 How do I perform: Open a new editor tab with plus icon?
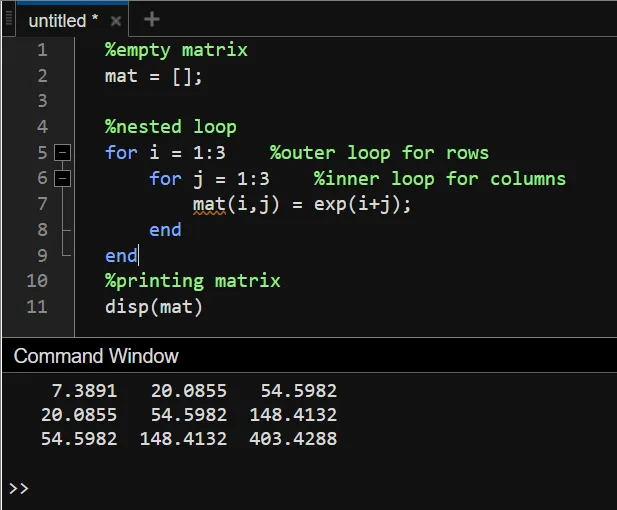151,19
